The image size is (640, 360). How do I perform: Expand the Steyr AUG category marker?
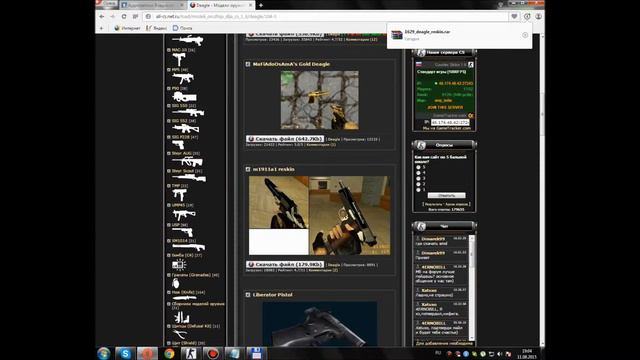169,153
